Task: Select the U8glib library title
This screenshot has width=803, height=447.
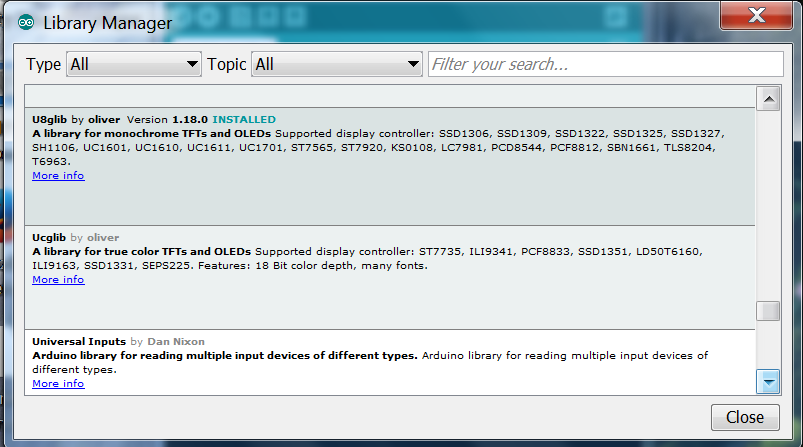Action: point(49,120)
